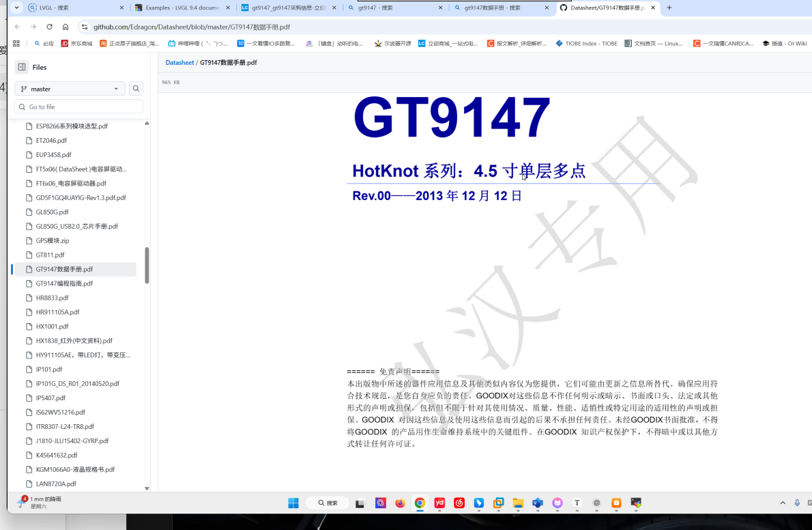Switch to Examples - LVGL 9.4 tab

[182, 8]
